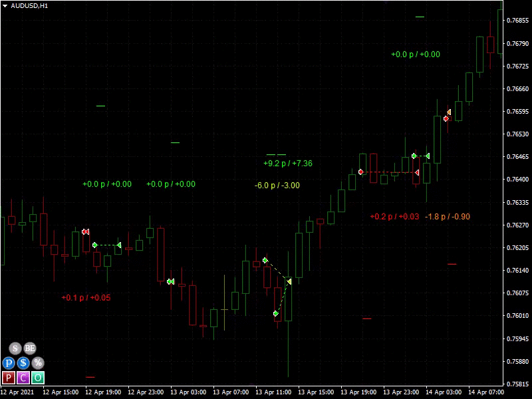Image resolution: width=532 pixels, height=399 pixels.
Task: Click the 13 Apr 11:00 time label
Action: 273,392
